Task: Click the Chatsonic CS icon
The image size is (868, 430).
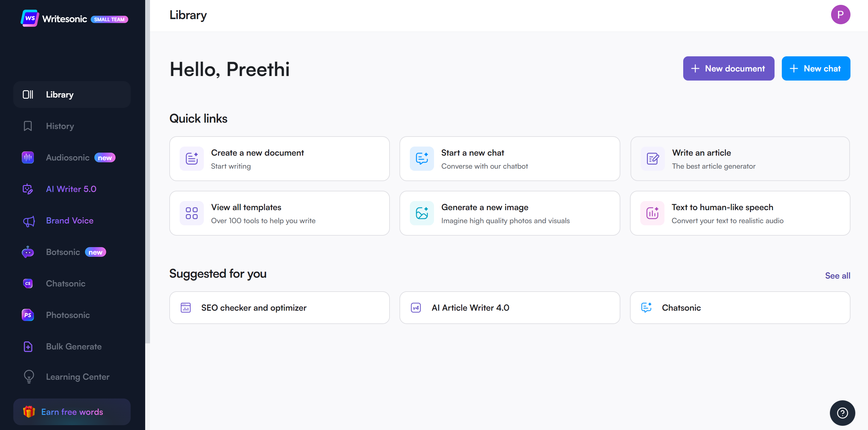Action: coord(28,284)
